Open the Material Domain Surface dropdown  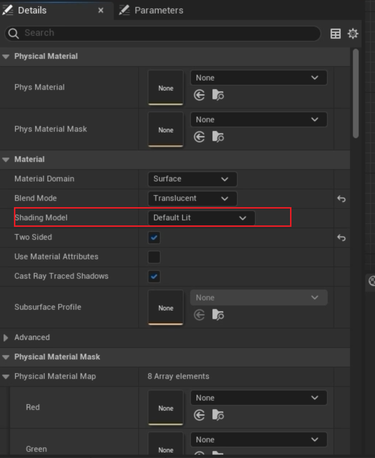click(x=192, y=179)
